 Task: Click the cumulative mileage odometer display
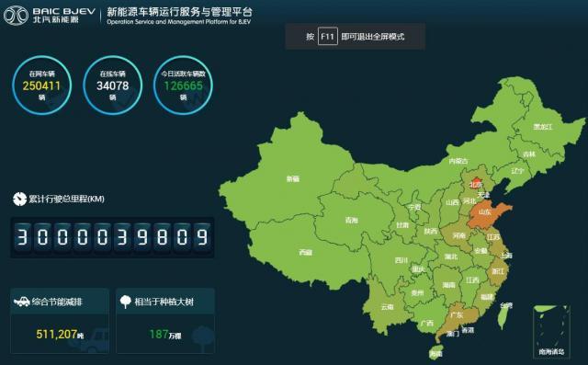click(x=112, y=237)
